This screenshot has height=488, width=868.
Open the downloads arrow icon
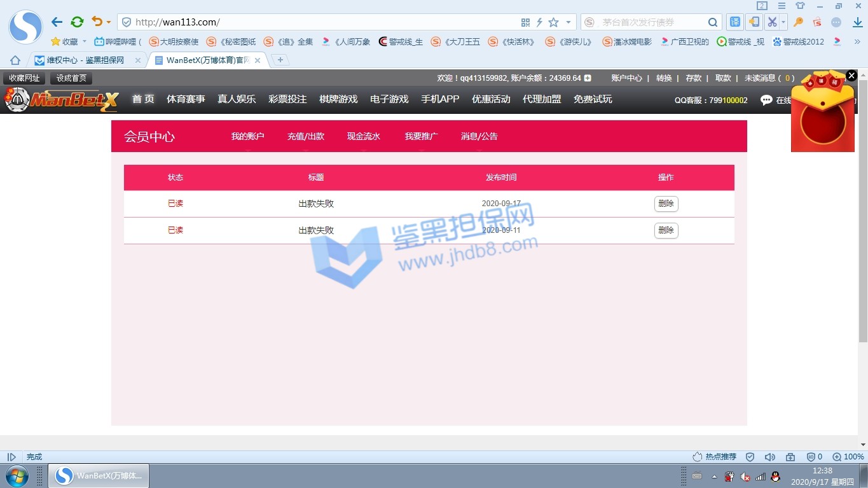857,22
